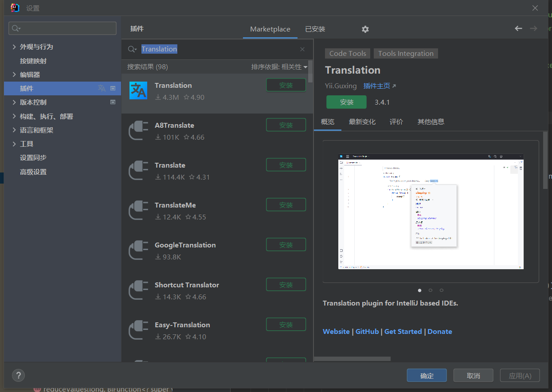The width and height of the screenshot is (552, 392).
Task: Install the Easy-Translation plugin
Action: pos(286,325)
